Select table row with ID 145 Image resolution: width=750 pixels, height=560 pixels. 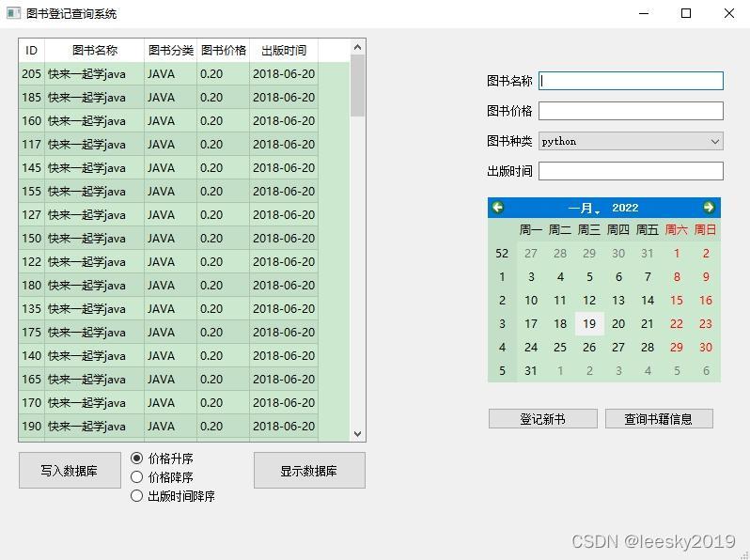168,168
